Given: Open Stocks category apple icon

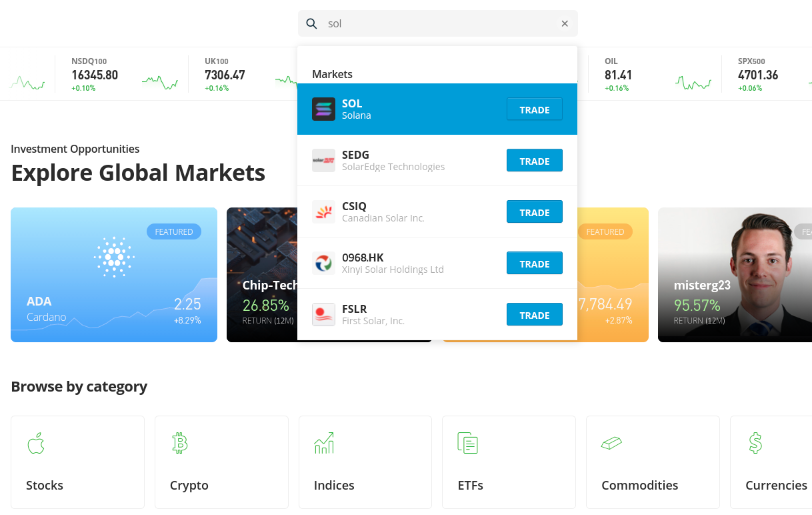Looking at the screenshot, I should tap(36, 443).
